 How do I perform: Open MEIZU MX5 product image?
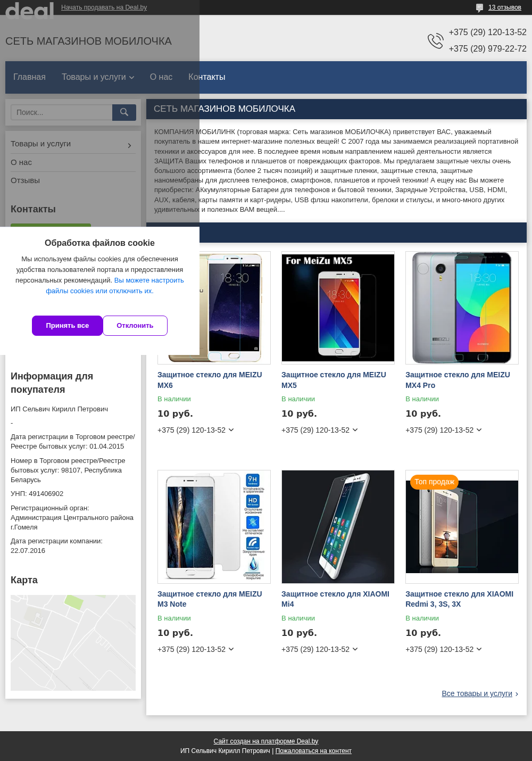pos(338,308)
